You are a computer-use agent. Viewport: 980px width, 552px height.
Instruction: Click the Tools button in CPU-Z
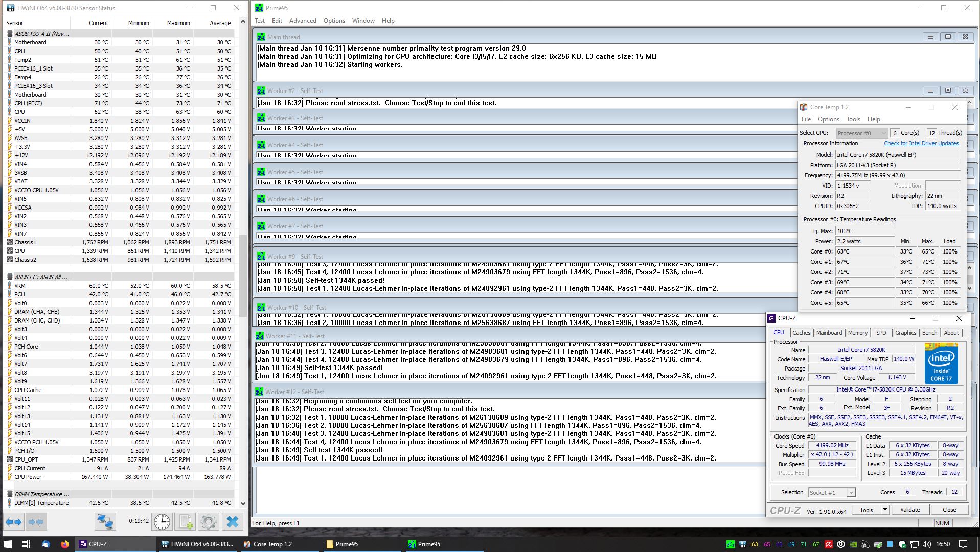pos(867,510)
